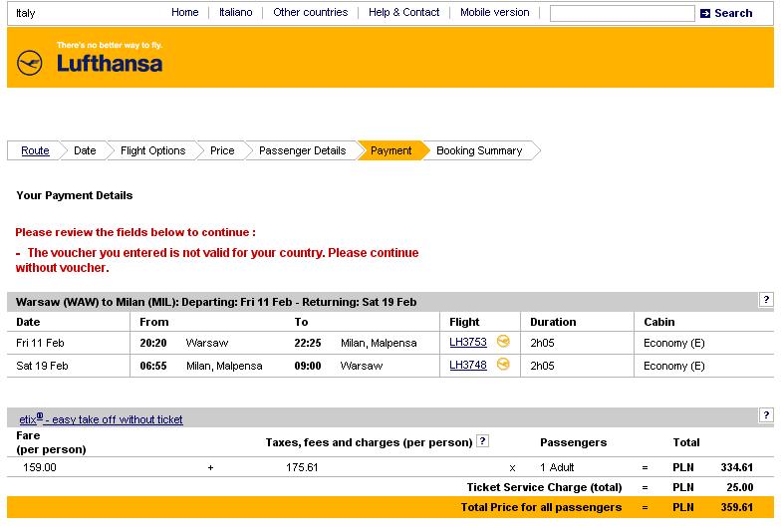Click 'Ticket Service Charge (total)' label
Screen dimensions: 781x532
544,487
